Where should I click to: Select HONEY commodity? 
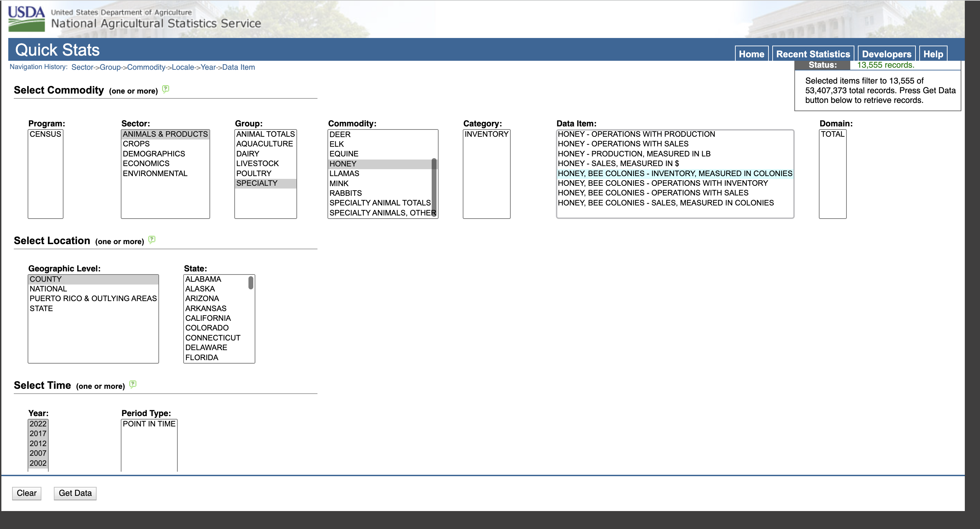click(x=380, y=164)
